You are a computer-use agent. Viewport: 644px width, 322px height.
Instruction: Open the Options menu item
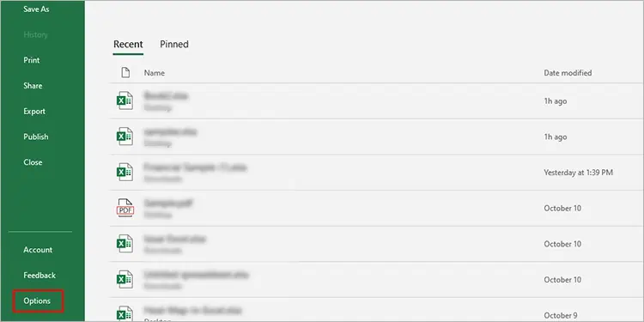(38, 301)
